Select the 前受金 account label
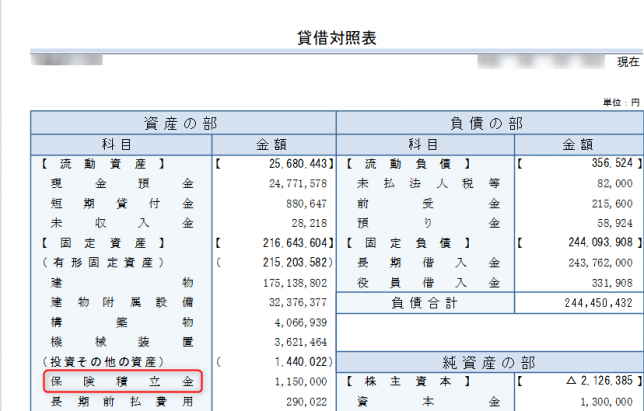This screenshot has height=411, width=644. click(x=428, y=204)
